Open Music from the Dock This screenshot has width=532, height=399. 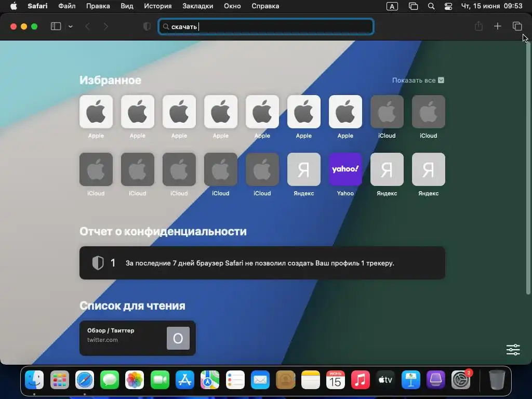click(x=361, y=380)
